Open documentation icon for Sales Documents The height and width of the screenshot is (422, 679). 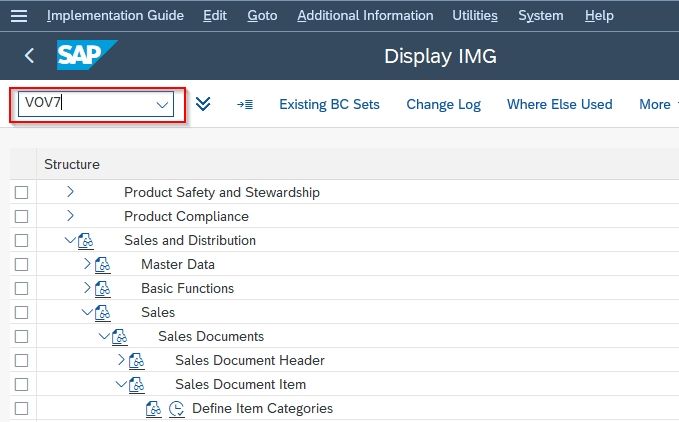120,337
